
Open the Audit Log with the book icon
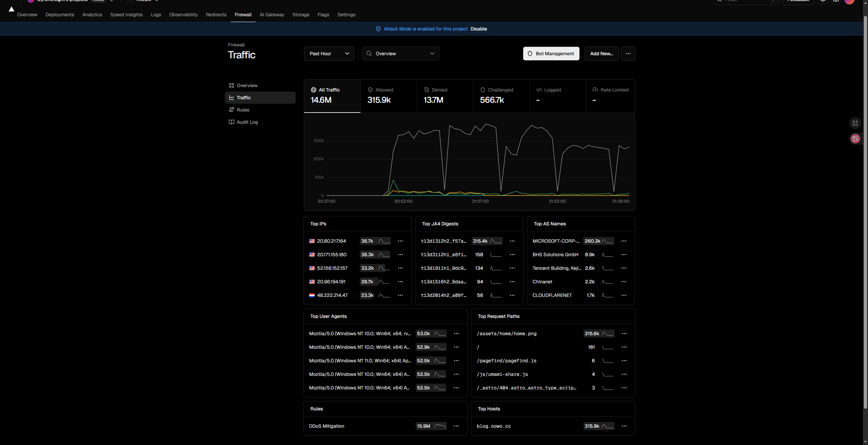[x=246, y=122]
